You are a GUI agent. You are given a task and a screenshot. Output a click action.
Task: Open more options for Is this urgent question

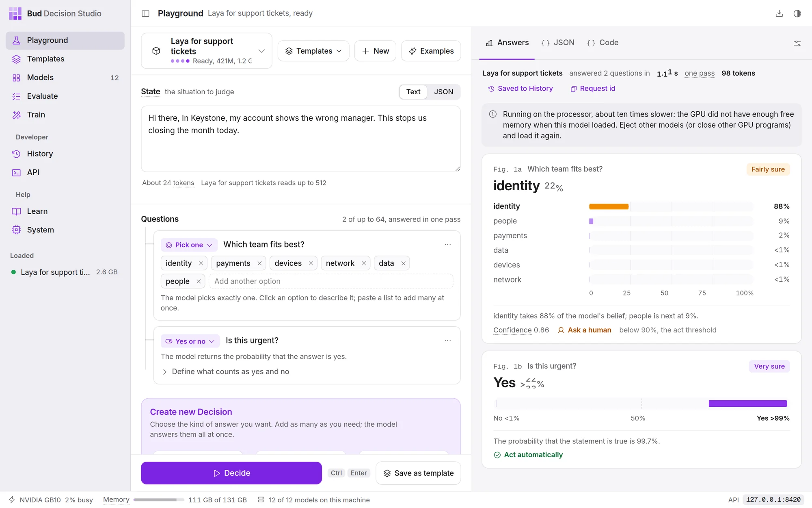447,340
